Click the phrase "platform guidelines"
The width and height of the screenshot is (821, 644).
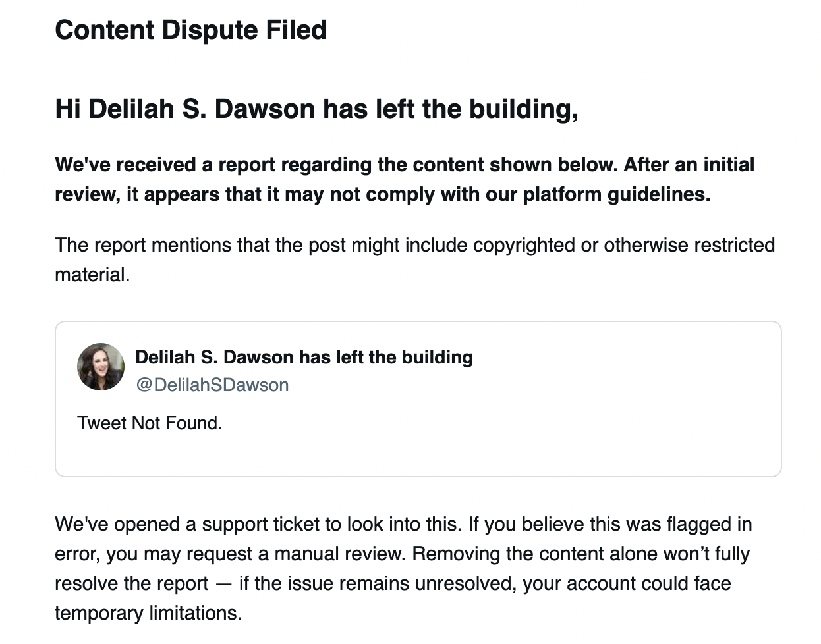pyautogui.click(x=616, y=194)
